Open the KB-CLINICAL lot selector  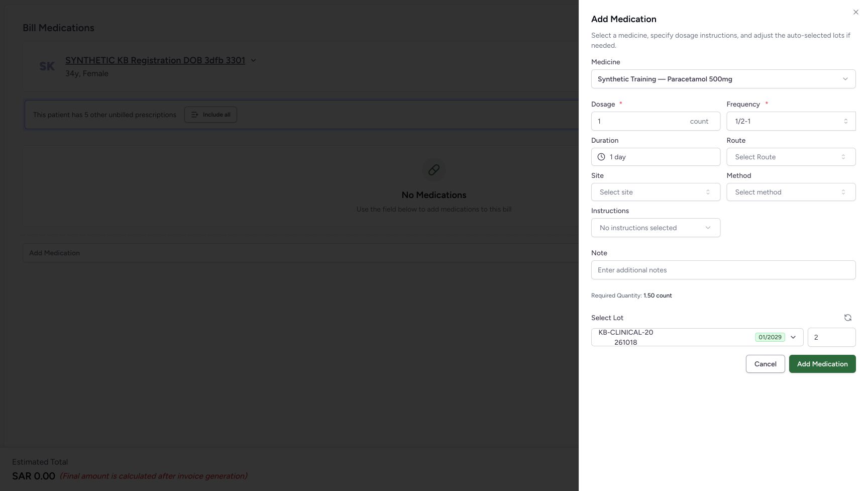[697, 337]
